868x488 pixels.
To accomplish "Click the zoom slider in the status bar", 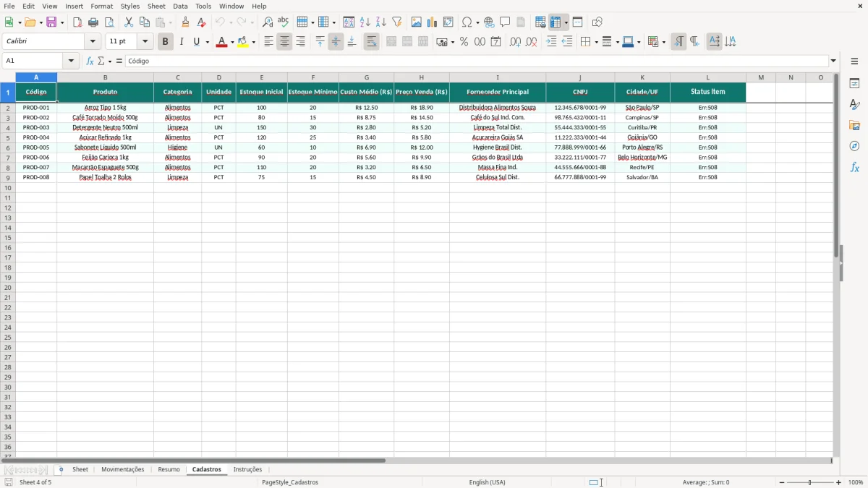I will tap(809, 482).
